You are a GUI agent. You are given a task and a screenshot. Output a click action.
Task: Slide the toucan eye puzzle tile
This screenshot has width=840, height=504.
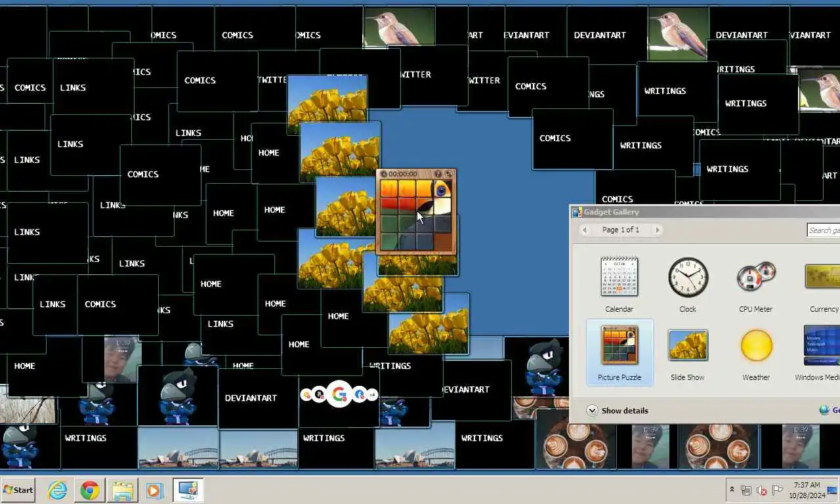click(x=442, y=189)
